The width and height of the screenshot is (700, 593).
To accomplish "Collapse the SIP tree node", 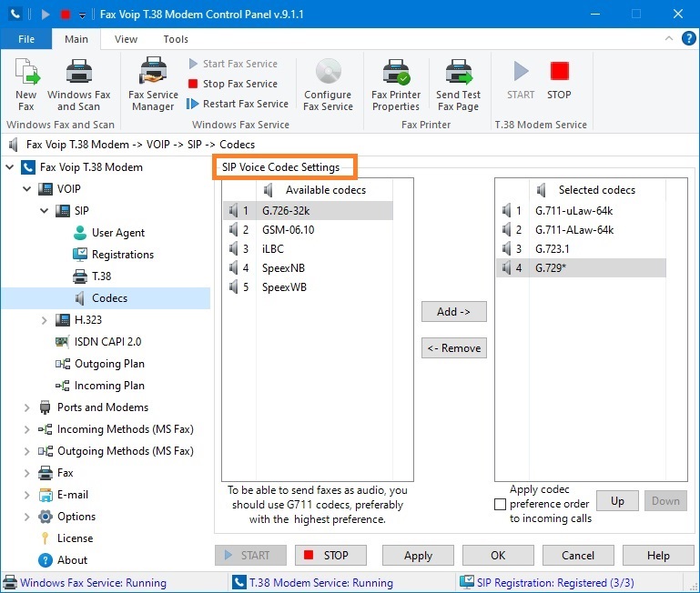I will click(45, 211).
